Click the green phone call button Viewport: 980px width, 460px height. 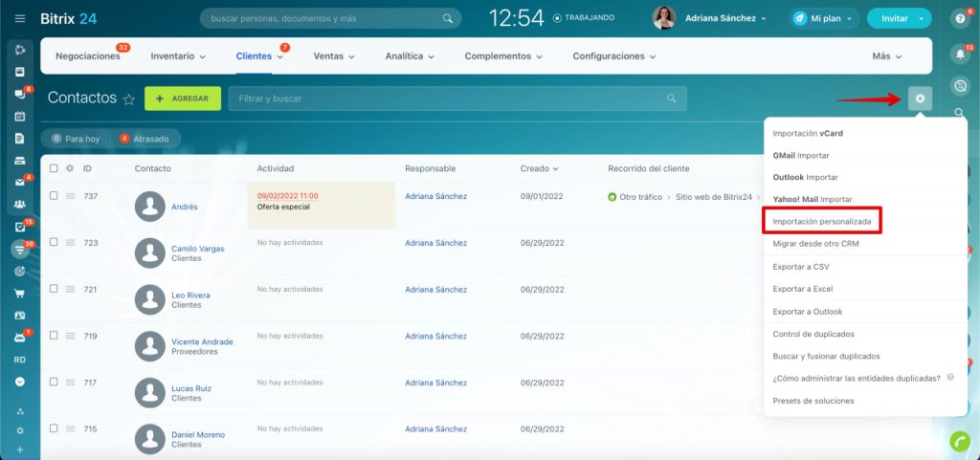pyautogui.click(x=959, y=441)
